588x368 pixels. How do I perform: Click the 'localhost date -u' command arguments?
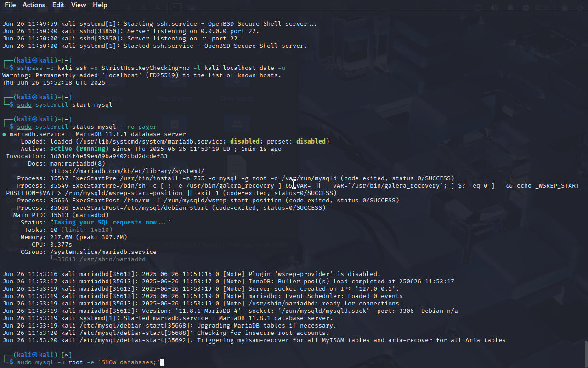pos(254,68)
